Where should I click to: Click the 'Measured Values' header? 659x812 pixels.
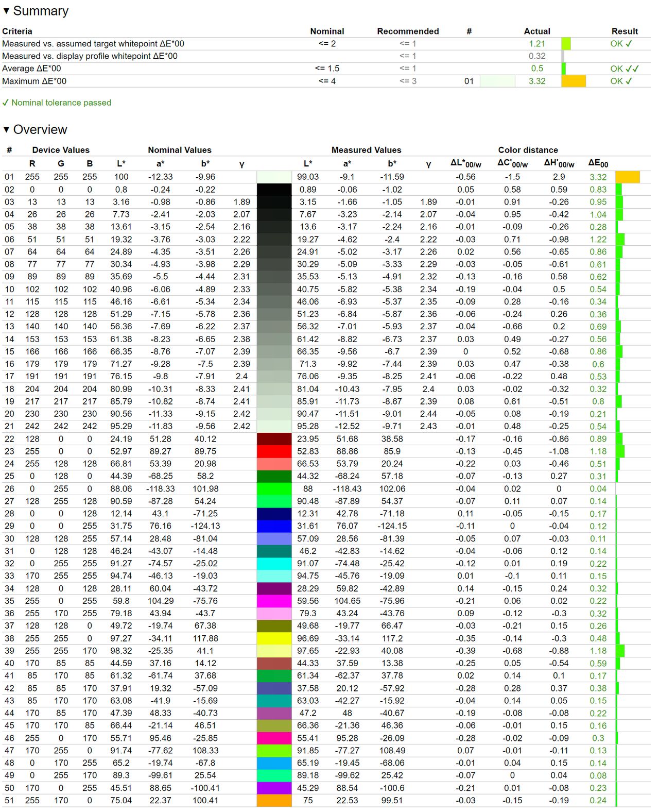point(366,150)
